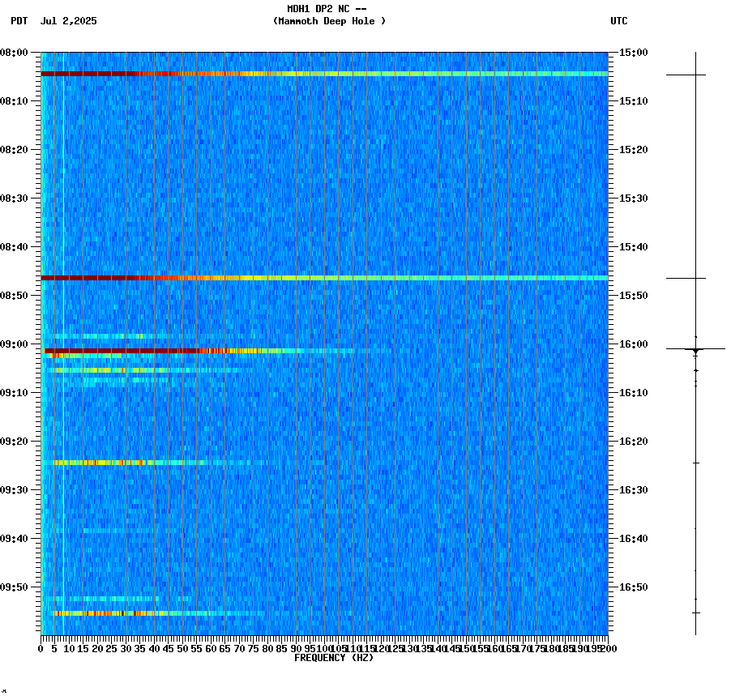Click the event stripe near 09:01
The image size is (731, 700).
(162, 352)
